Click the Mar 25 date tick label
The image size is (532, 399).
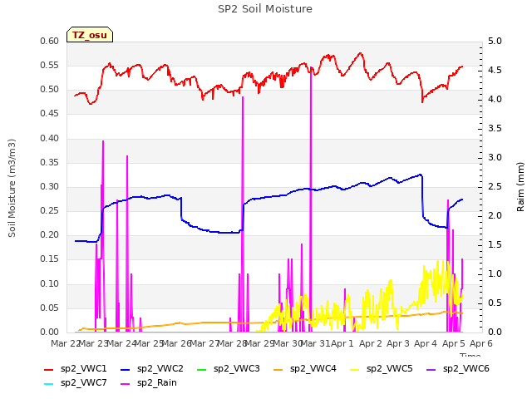tap(149, 343)
